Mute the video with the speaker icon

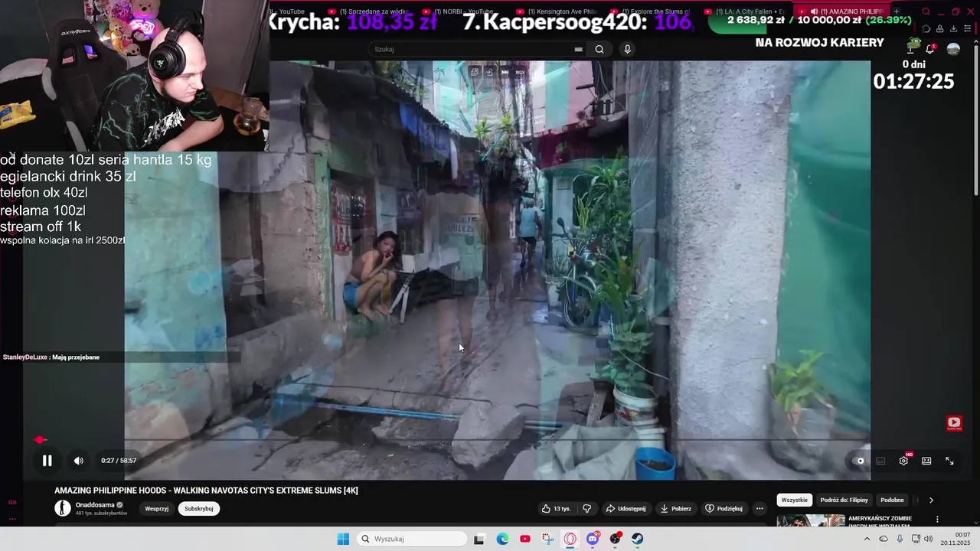pos(78,461)
